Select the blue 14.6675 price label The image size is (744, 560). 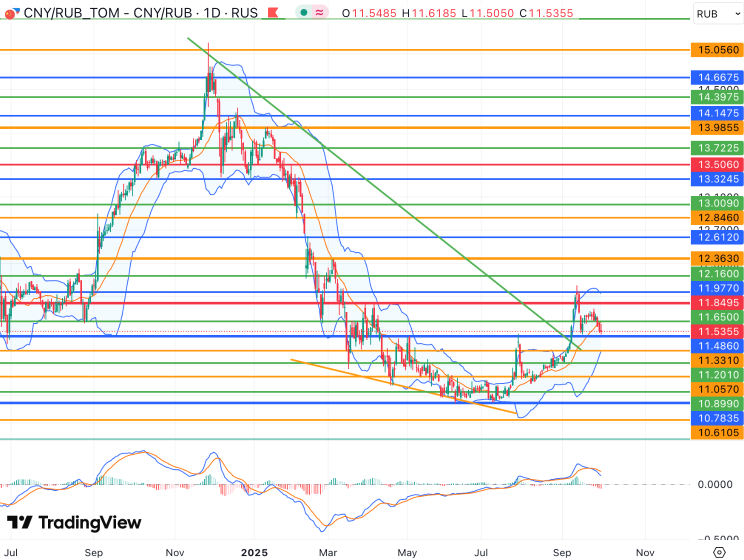[x=717, y=77]
